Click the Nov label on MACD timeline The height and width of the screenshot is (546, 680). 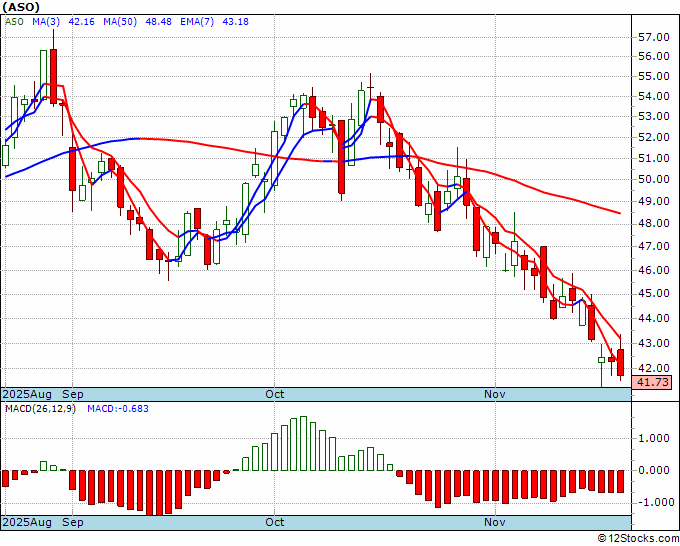495,522
